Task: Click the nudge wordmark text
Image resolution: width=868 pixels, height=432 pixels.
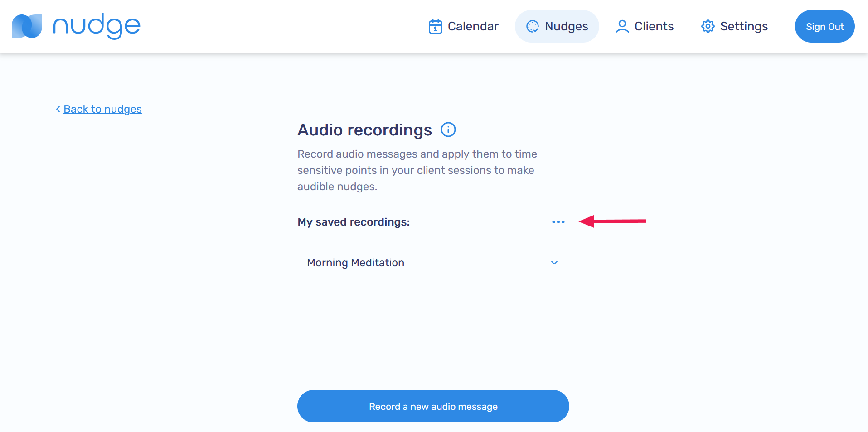Action: [97, 26]
